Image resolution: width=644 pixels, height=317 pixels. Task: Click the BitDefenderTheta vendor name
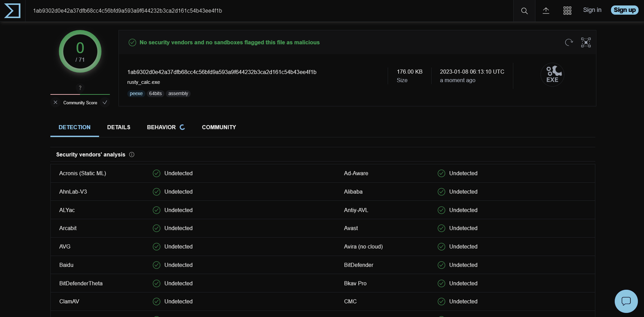[x=80, y=283]
